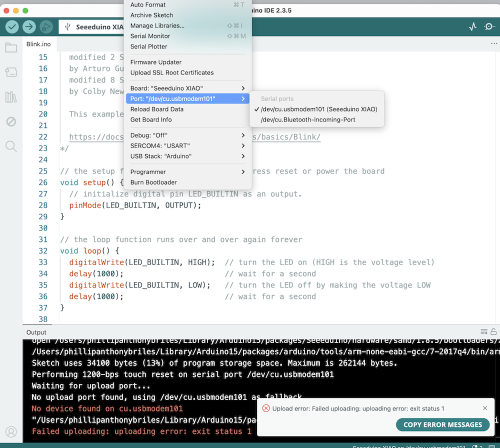This screenshot has width=500, height=448.
Task: Choose Get Board Info from the menu
Action: point(187,119)
